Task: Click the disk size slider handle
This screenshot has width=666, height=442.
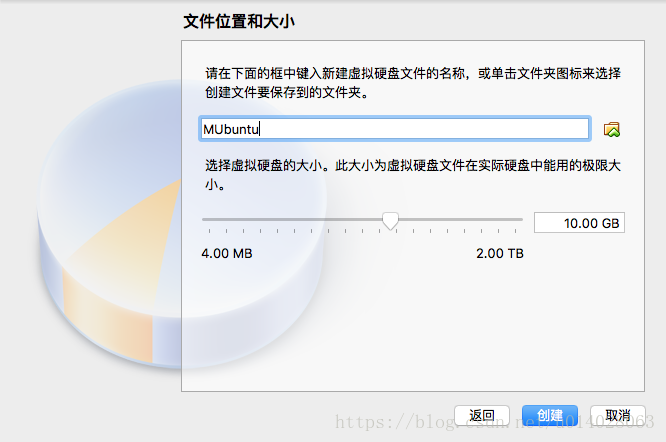Action: coord(390,221)
